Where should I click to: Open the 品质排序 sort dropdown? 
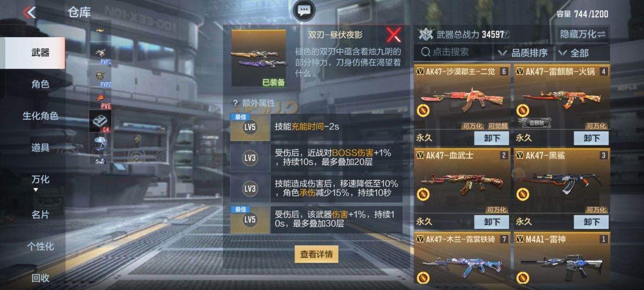523,53
